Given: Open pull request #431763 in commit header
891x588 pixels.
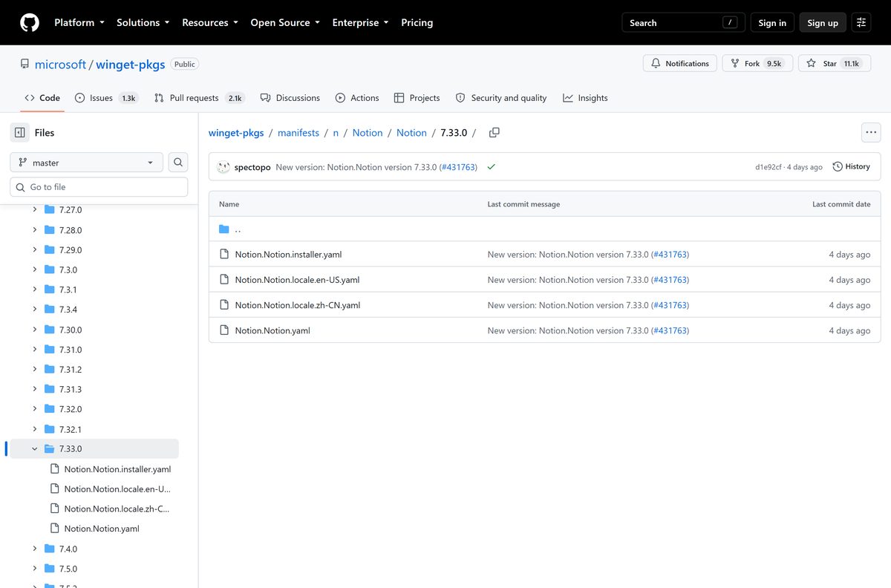Looking at the screenshot, I should click(458, 167).
